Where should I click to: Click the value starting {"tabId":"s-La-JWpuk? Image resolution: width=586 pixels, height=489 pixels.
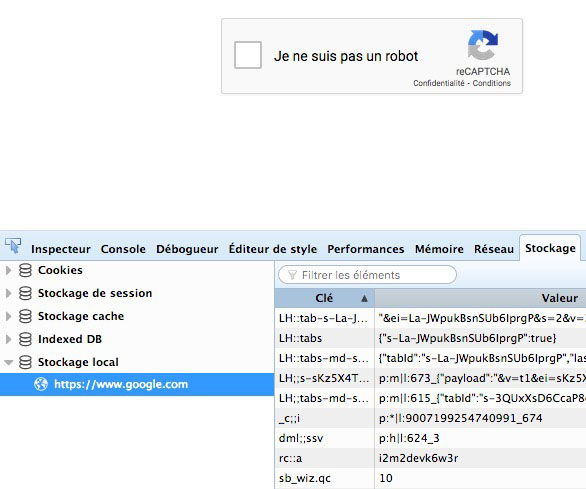pos(482,358)
